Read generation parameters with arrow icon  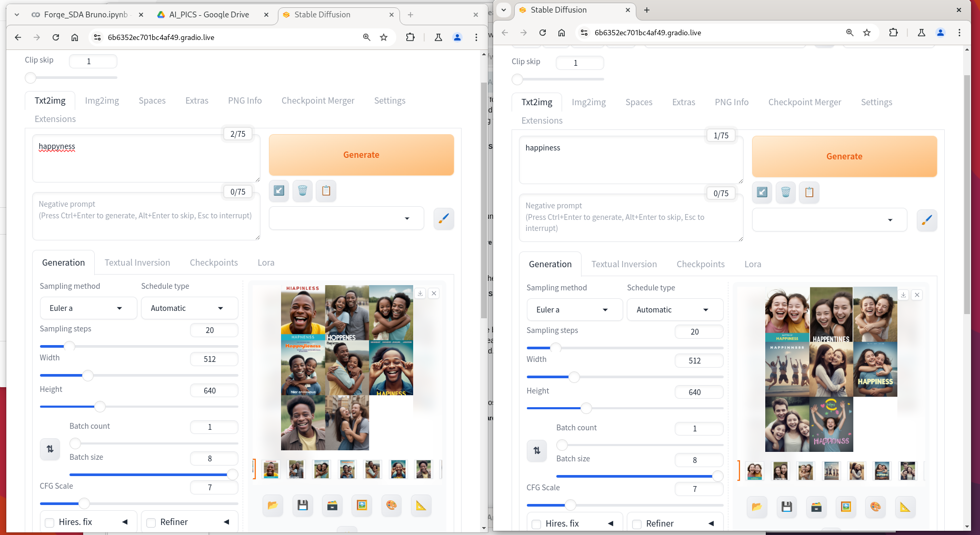278,191
